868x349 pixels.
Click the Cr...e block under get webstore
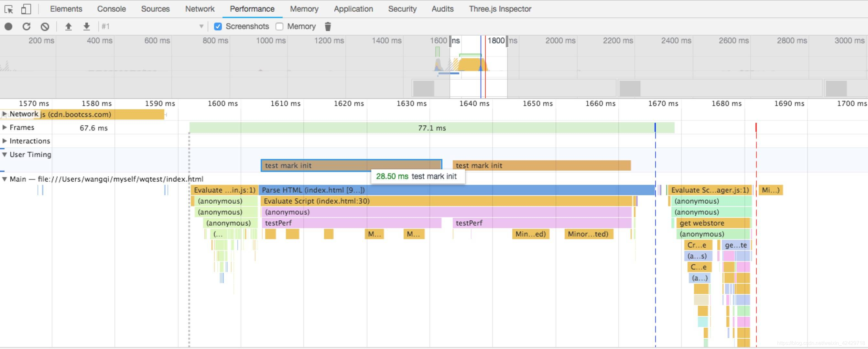698,245
